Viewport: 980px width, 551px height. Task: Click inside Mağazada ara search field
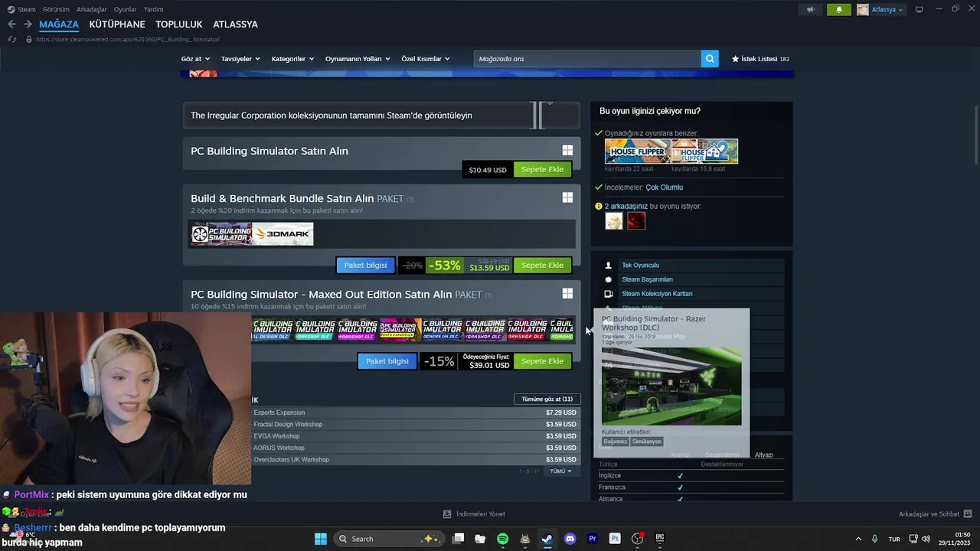[x=586, y=59]
